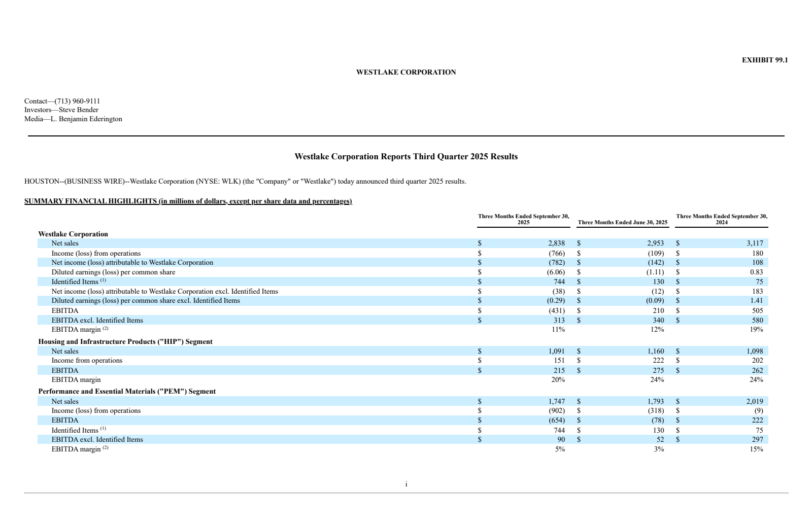Click PEM EBITDA value (78)

657,420
